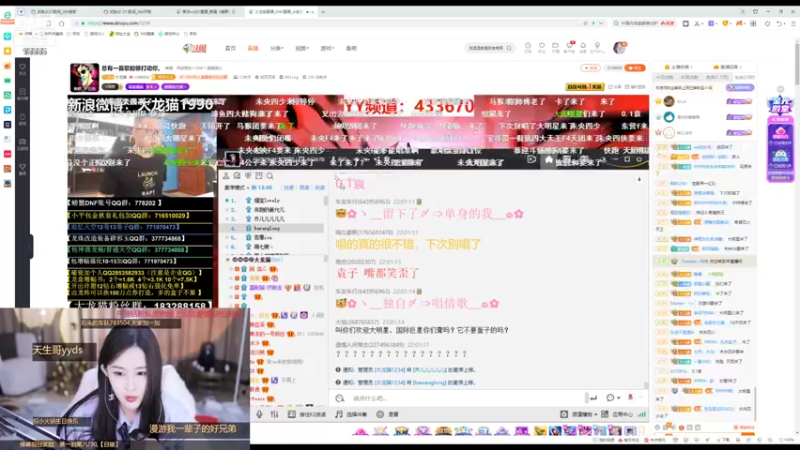800x450 pixels.
Task: Expand the 视频 video dropdown
Action: pos(302,48)
